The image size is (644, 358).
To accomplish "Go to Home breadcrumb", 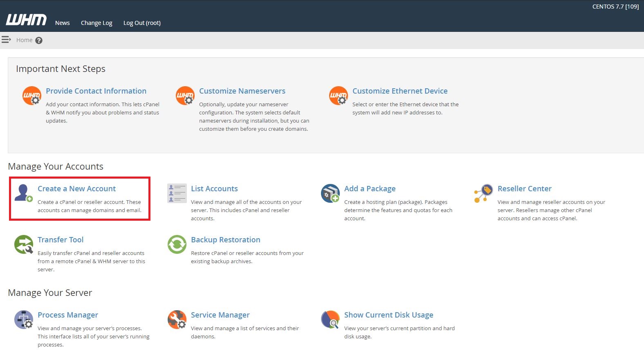I will pos(24,40).
